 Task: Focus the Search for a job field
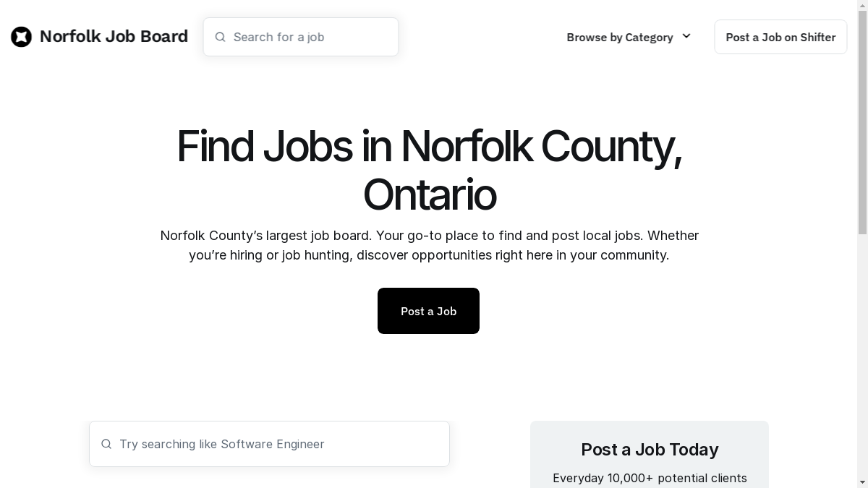tap(311, 37)
